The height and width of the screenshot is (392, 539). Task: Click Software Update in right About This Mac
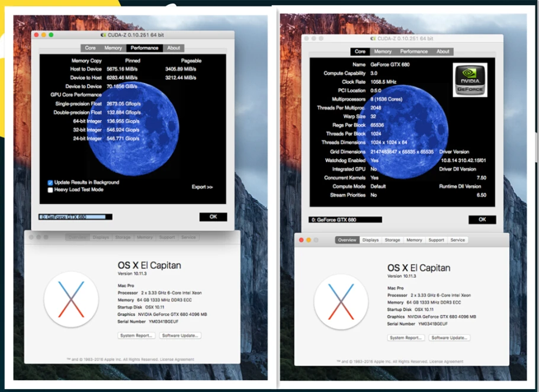click(x=450, y=338)
